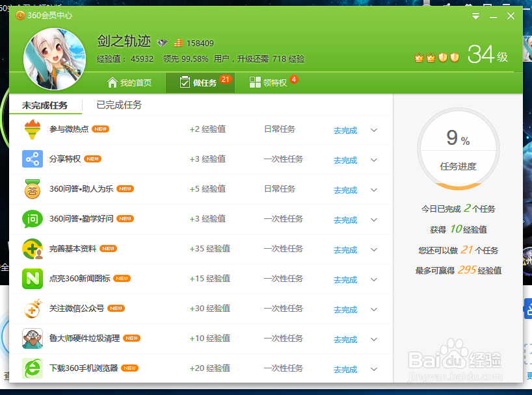Expand details for 鲁大师硬件垃圾清理 task
532x395 pixels.
click(374, 339)
